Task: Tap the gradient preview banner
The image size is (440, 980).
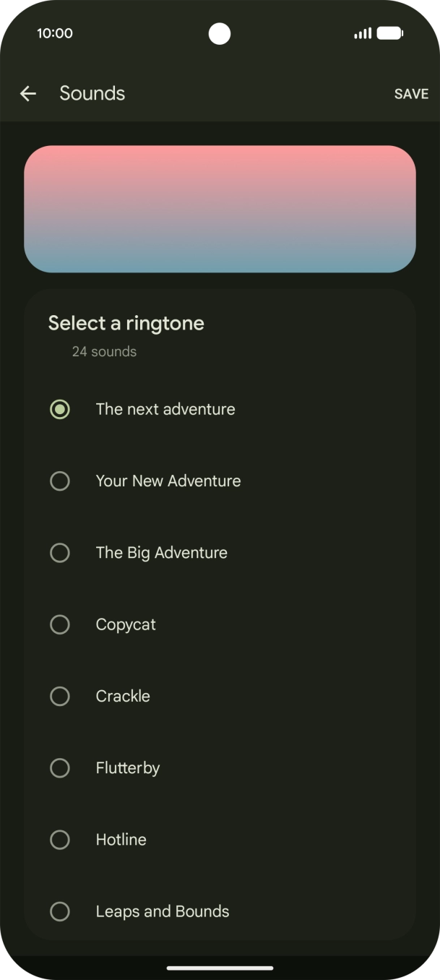Action: (x=220, y=209)
